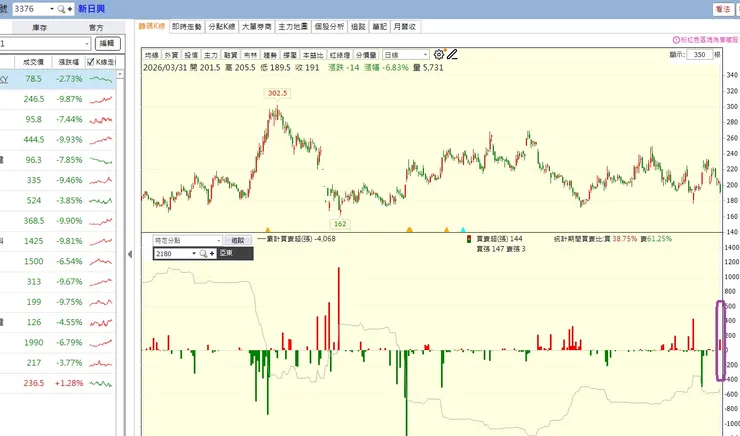Toggle the 趨勢 indicator button
The width and height of the screenshot is (740, 436).
[270, 55]
